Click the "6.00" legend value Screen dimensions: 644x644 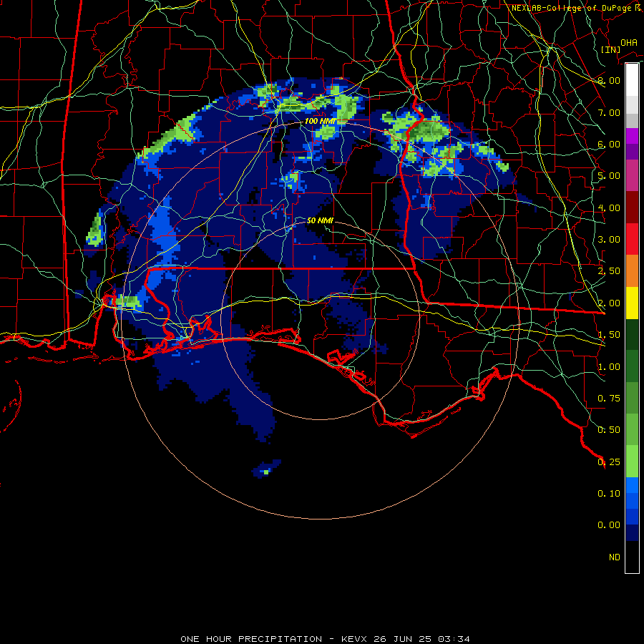609,144
